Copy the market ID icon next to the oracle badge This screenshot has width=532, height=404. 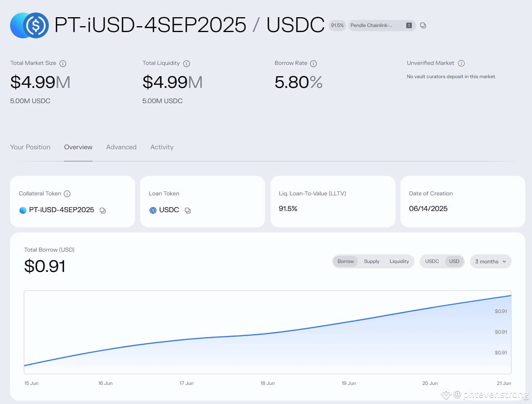(x=423, y=25)
